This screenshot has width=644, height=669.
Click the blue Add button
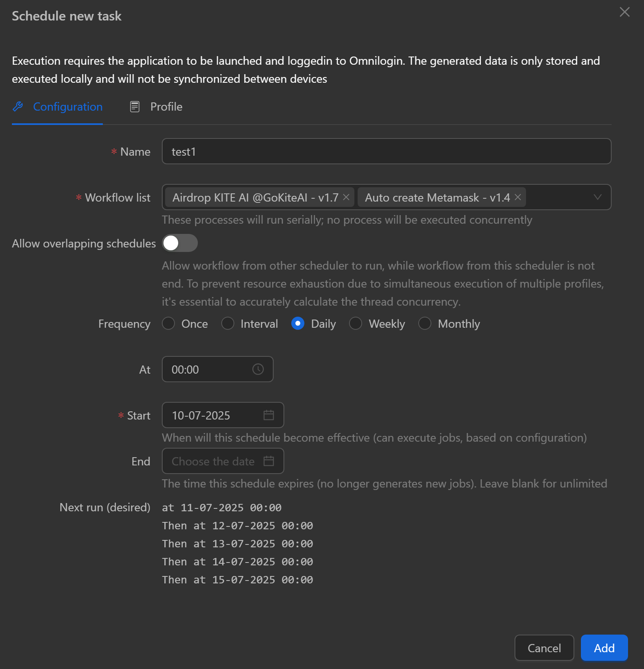(x=604, y=648)
